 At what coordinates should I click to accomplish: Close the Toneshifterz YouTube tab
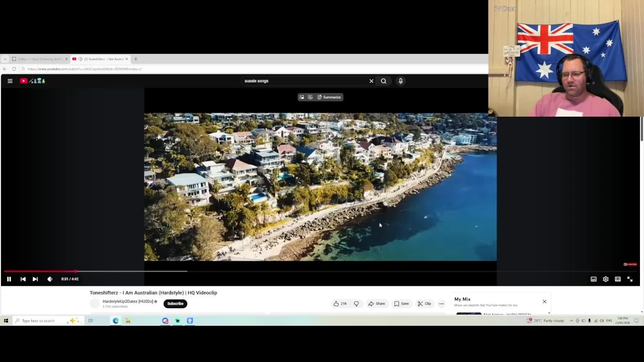coord(126,59)
